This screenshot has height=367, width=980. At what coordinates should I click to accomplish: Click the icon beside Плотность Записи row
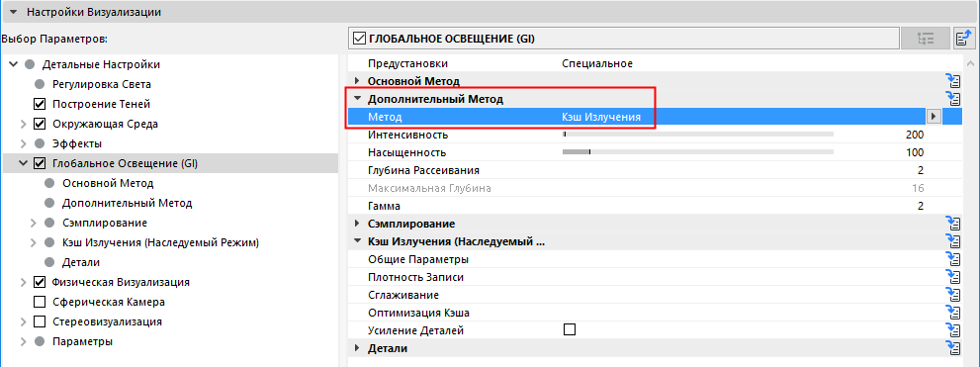(x=953, y=277)
